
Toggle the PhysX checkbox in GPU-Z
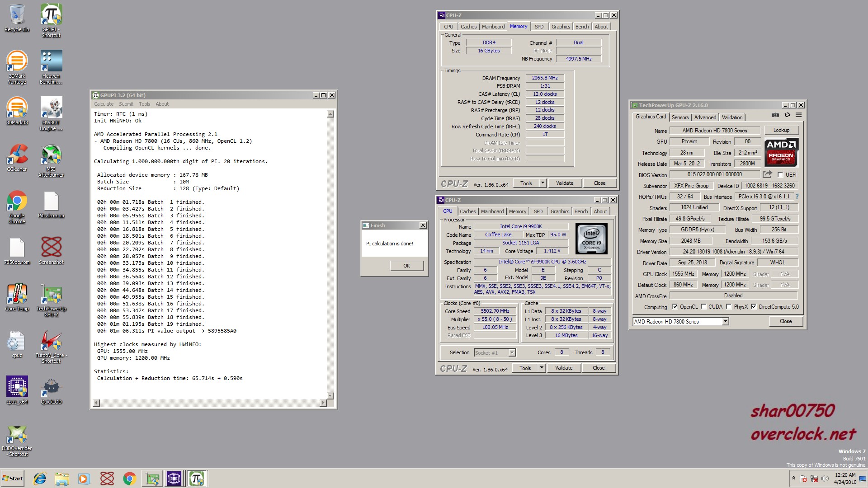729,307
